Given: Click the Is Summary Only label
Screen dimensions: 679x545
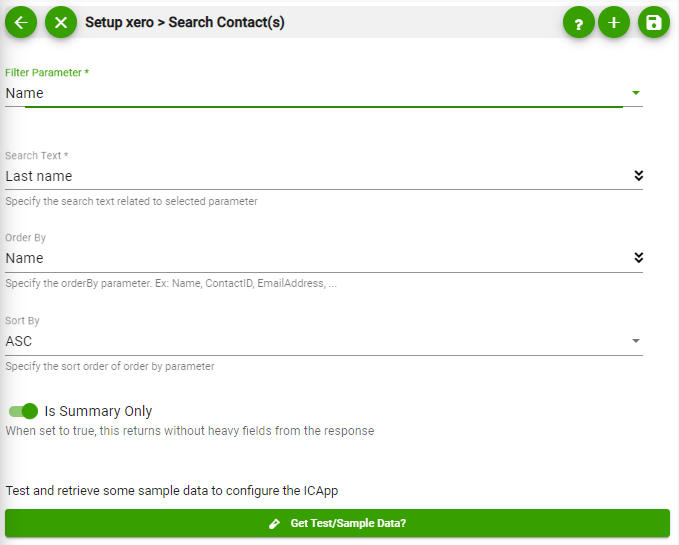Looking at the screenshot, I should point(98,411).
